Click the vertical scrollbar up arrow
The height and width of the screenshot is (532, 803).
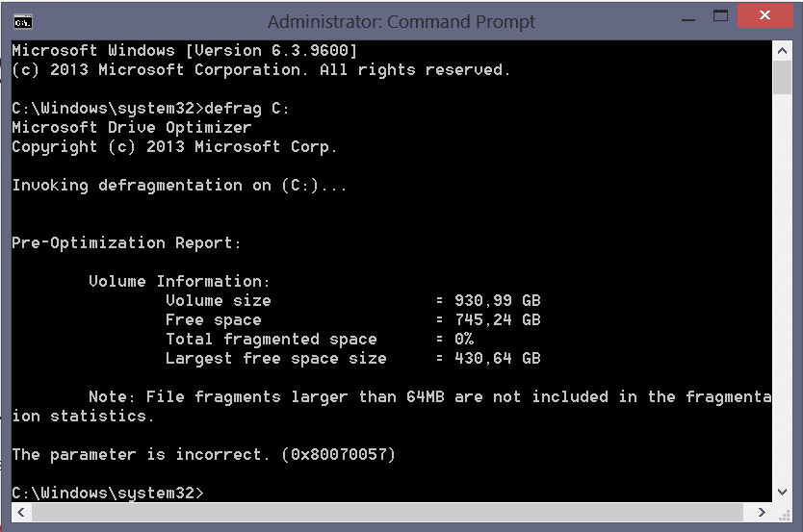click(782, 51)
